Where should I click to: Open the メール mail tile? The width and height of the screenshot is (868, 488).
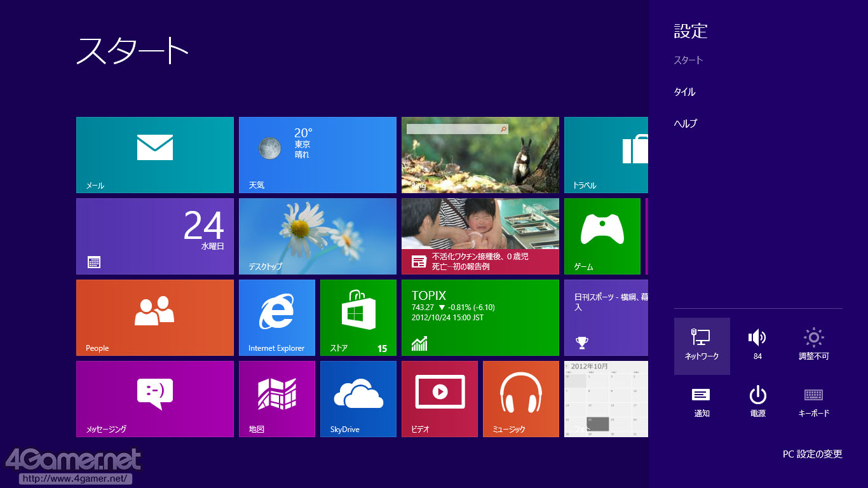tap(155, 155)
